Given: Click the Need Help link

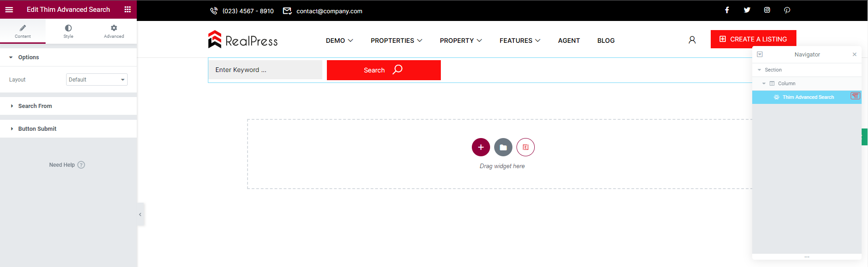Looking at the screenshot, I should click(x=62, y=165).
